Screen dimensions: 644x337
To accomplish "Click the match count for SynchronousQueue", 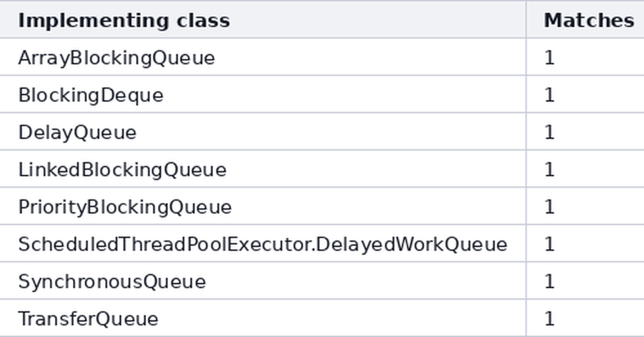I will pyautogui.click(x=549, y=282).
